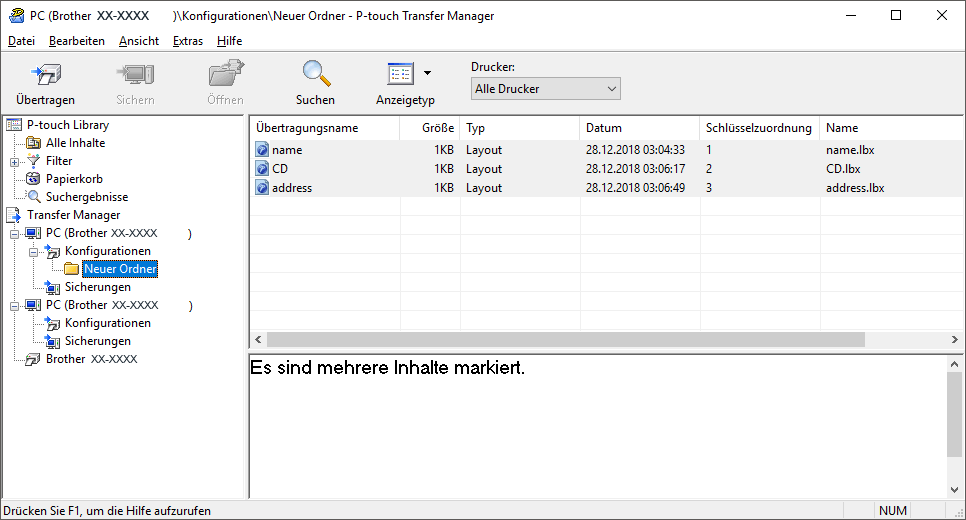The image size is (966, 520).
Task: Select the Brother XX-XXXX printer tree label
Action: (91, 359)
